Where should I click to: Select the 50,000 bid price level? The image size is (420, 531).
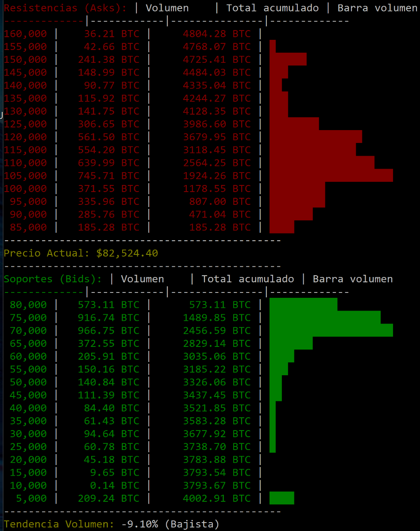click(28, 382)
